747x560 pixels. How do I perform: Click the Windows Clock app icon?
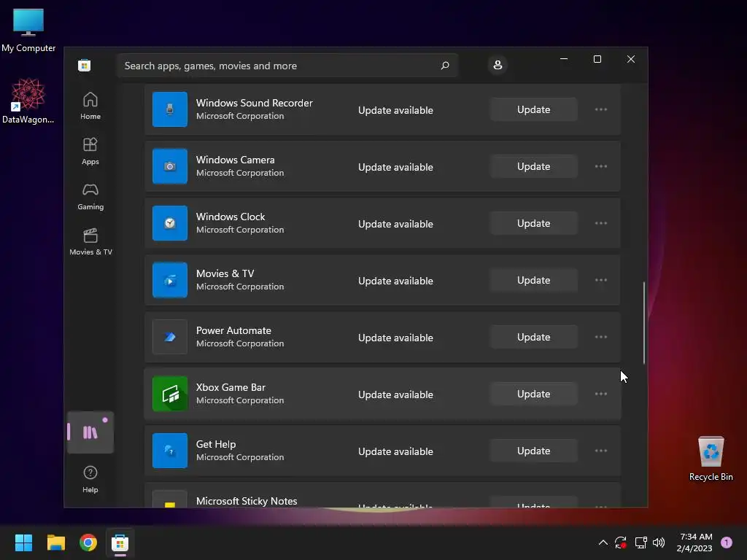tap(169, 223)
